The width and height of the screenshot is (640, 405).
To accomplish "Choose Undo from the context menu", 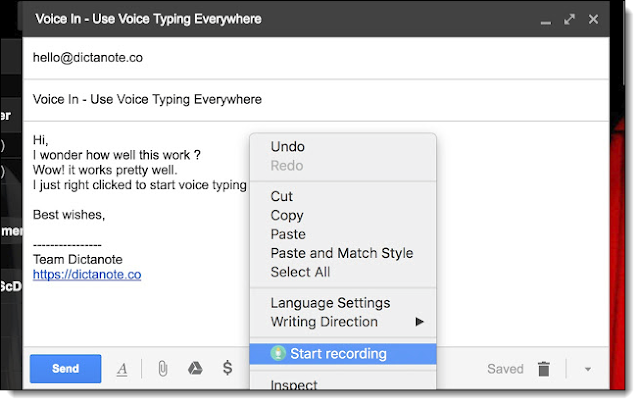I will (288, 147).
